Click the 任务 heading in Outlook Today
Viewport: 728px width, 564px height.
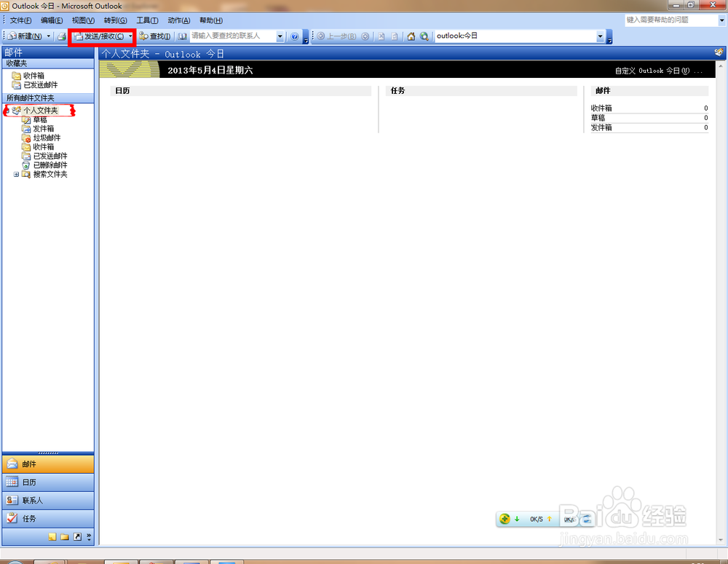click(397, 91)
